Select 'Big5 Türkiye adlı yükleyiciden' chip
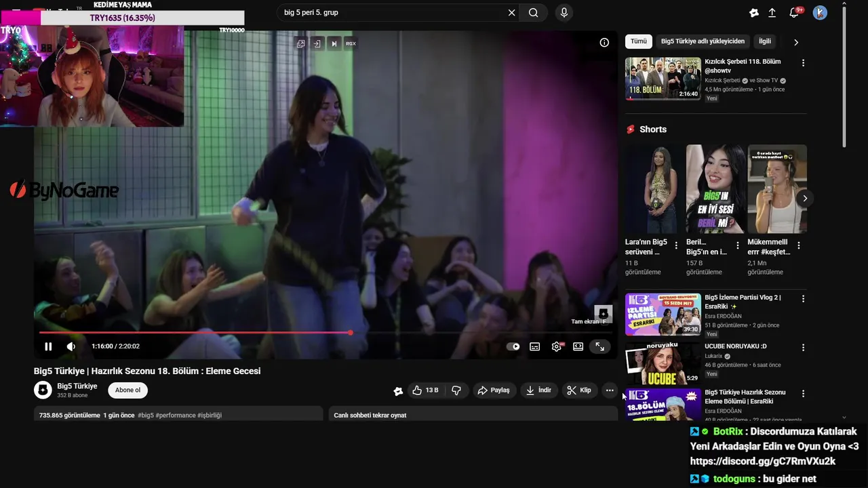868x488 pixels. coord(703,41)
